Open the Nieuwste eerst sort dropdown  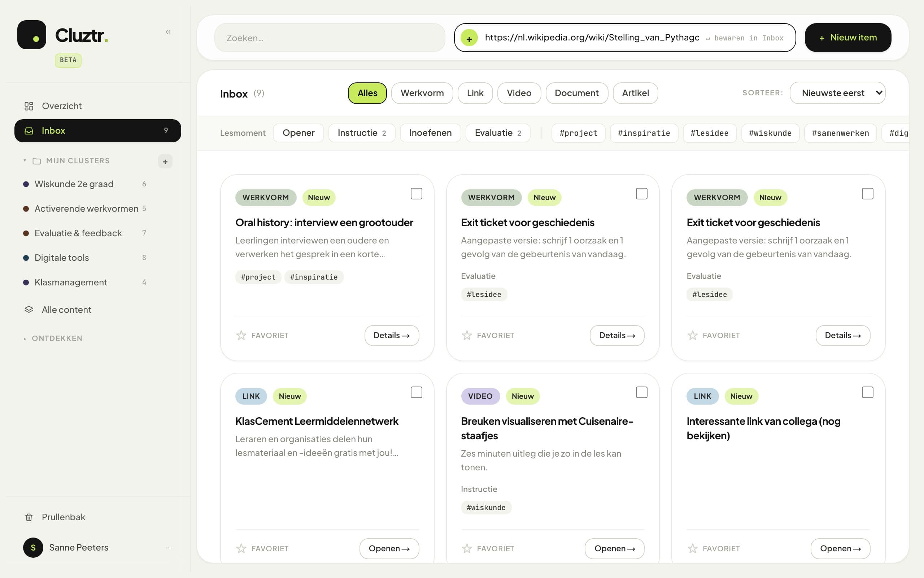pyautogui.click(x=837, y=93)
